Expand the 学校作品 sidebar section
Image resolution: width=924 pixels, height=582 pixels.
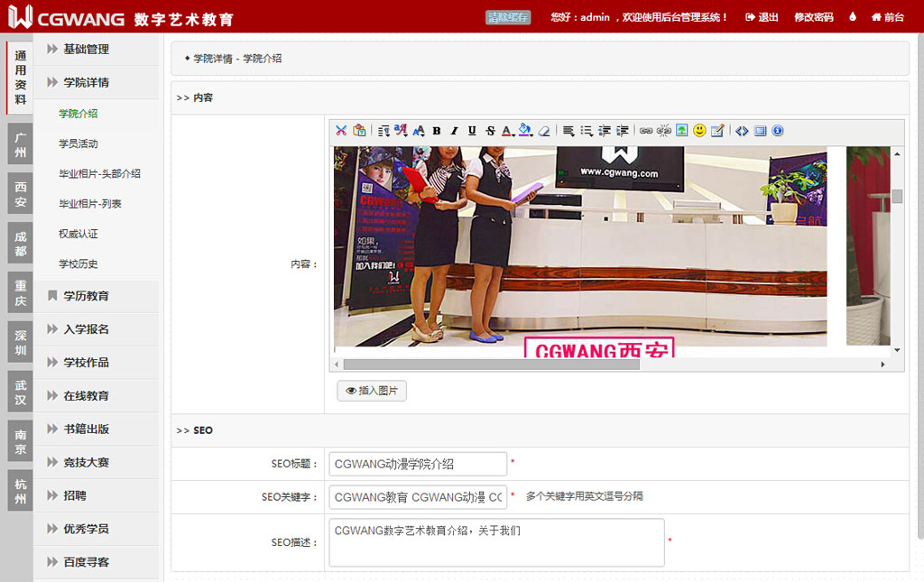[96, 362]
